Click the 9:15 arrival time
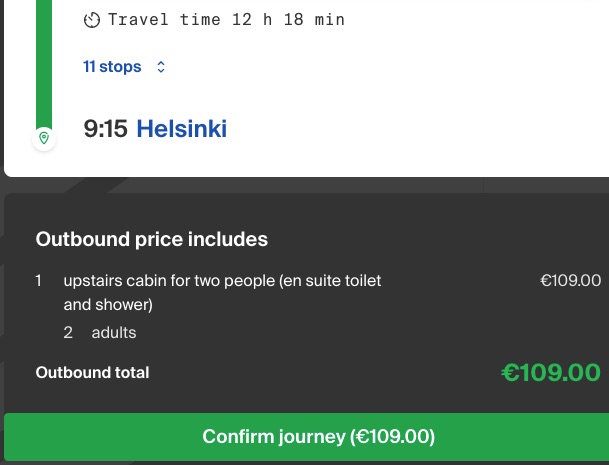This screenshot has width=609, height=465. click(x=105, y=129)
